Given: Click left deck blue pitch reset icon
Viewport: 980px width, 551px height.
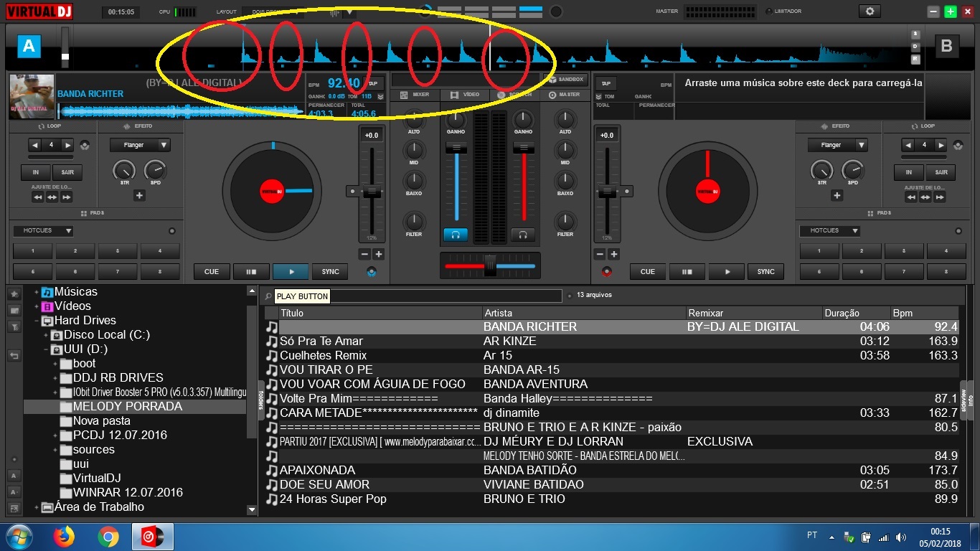Looking at the screenshot, I should tap(371, 272).
